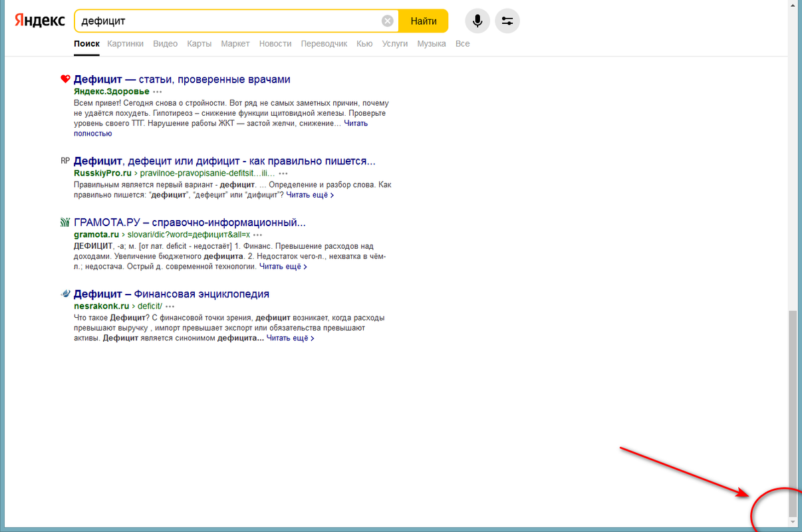Open the three-dot menu of the RusskiyPro.ru result
This screenshot has width=802, height=532.
point(283,173)
